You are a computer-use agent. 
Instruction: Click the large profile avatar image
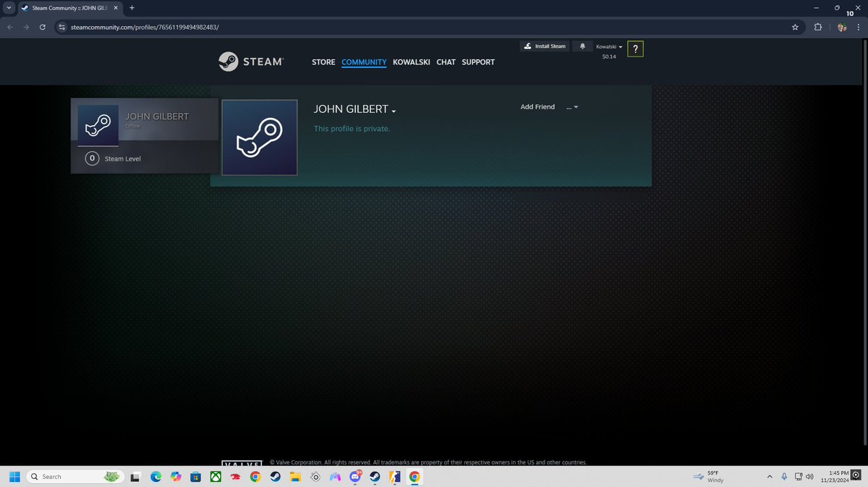tap(260, 137)
